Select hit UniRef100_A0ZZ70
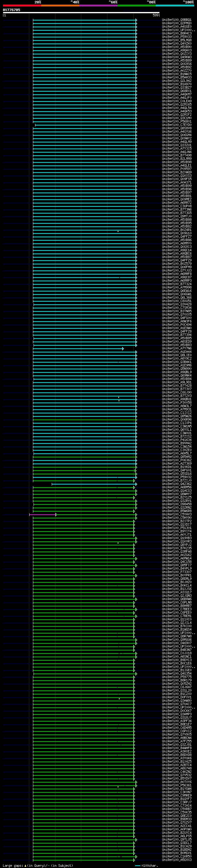 click(177, 71)
